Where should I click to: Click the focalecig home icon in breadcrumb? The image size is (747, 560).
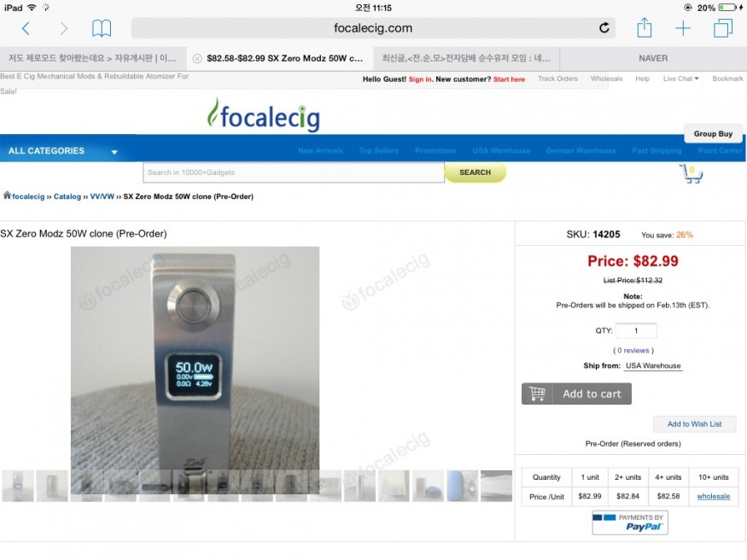7,195
